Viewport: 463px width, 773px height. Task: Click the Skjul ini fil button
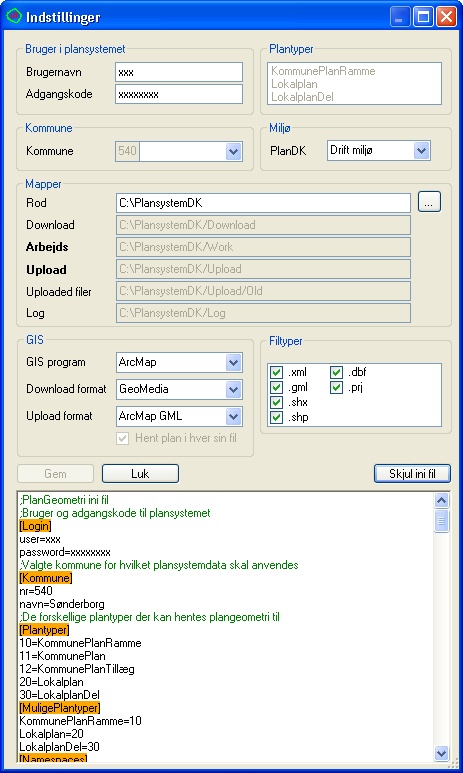pos(412,474)
